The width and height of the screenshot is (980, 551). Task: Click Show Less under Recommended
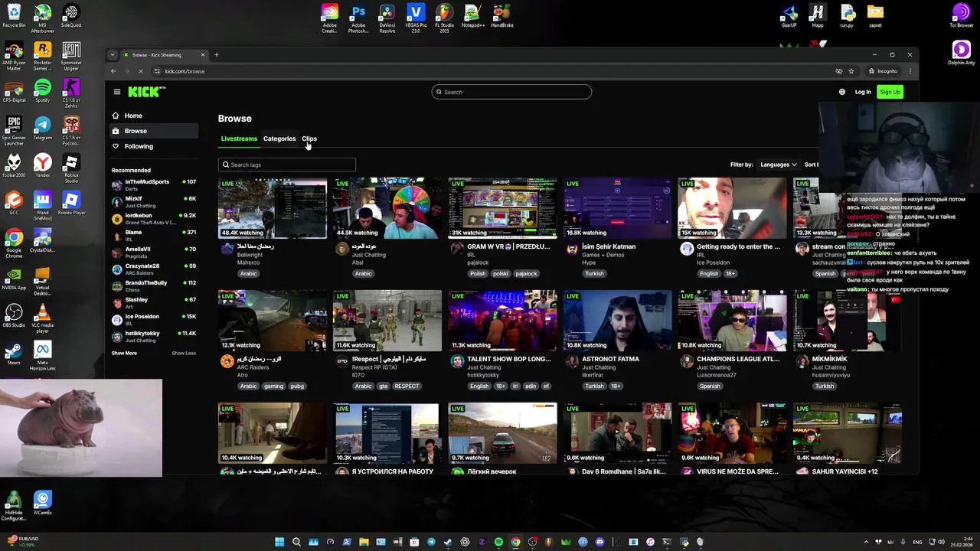pyautogui.click(x=184, y=353)
